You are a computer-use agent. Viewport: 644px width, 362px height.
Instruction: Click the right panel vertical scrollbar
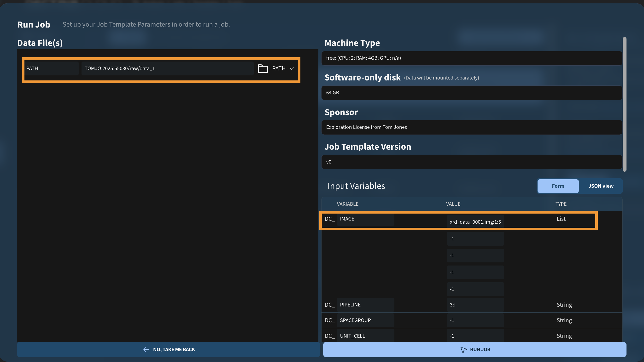(x=624, y=104)
